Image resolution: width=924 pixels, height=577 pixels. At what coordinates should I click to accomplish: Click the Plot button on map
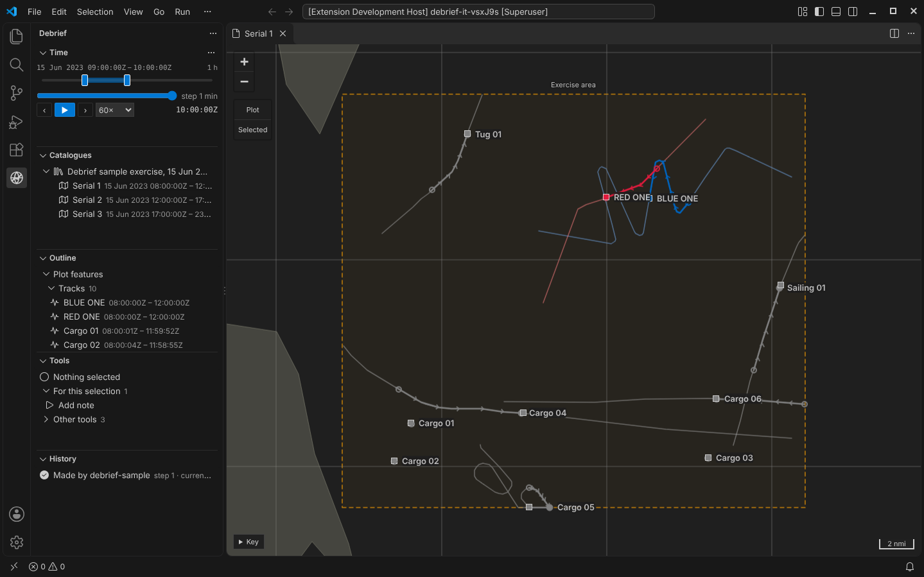tap(253, 110)
